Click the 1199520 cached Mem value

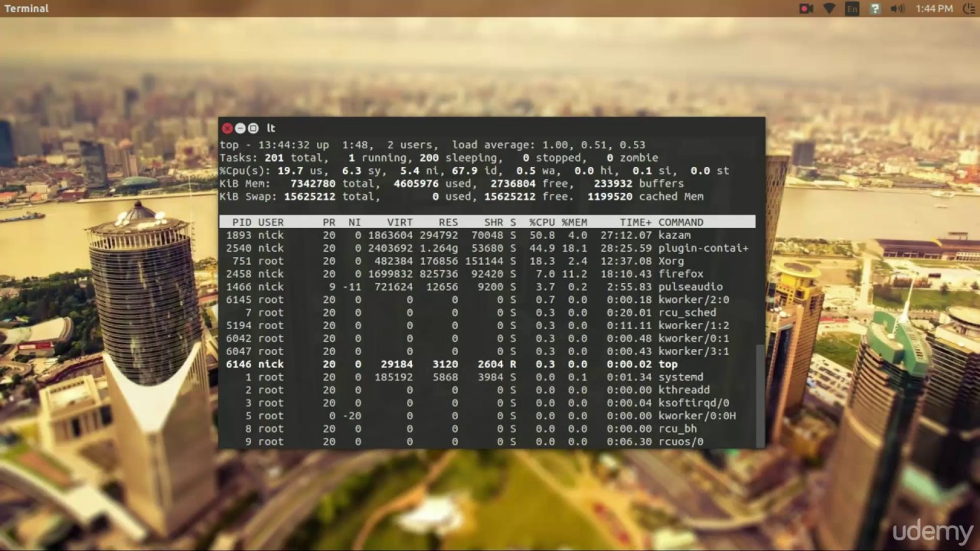pos(610,197)
